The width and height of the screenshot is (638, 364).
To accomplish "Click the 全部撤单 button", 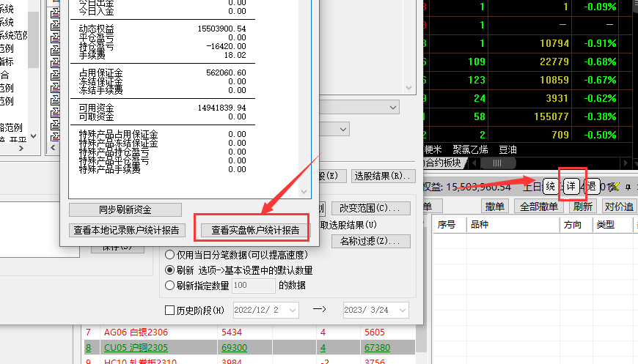I will (539, 207).
